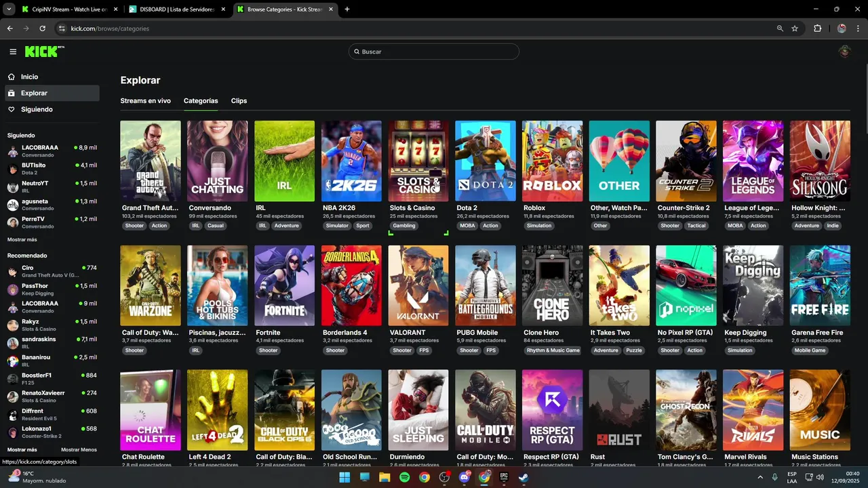Click the browser zoom magnifier icon
The height and width of the screenshot is (488, 868).
(780, 28)
